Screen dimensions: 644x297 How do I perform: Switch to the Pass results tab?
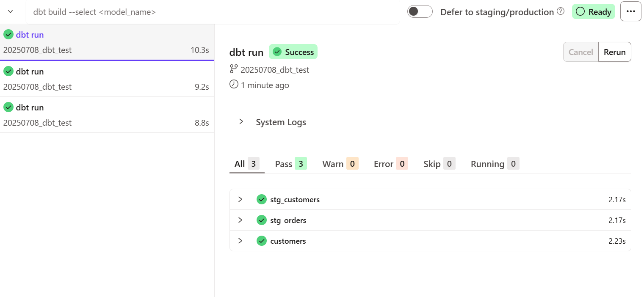click(291, 164)
